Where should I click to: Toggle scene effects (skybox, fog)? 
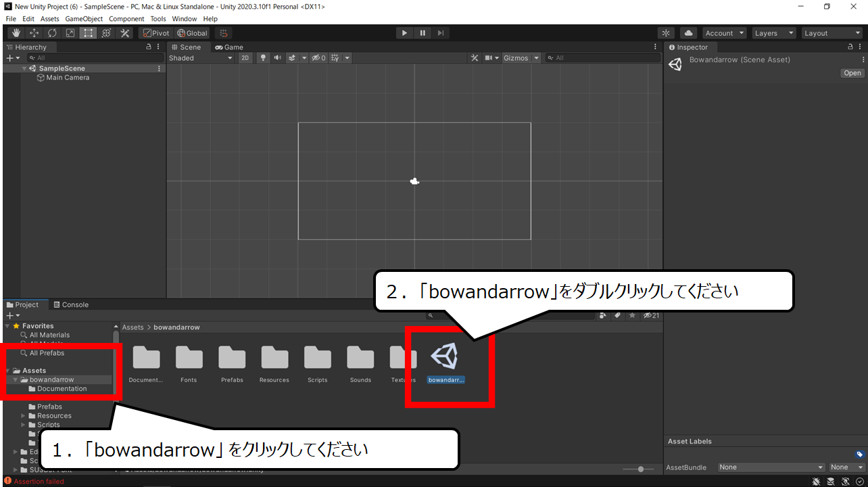pos(292,58)
